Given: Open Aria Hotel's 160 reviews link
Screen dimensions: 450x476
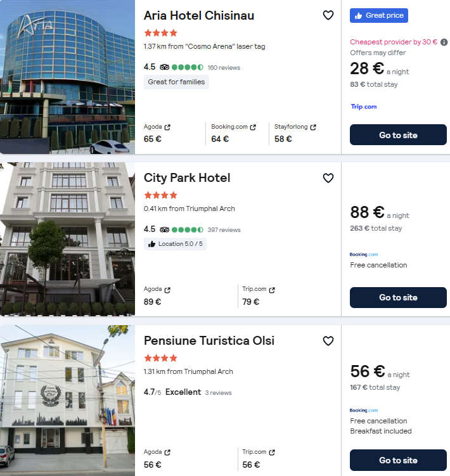Looking at the screenshot, I should pos(224,67).
